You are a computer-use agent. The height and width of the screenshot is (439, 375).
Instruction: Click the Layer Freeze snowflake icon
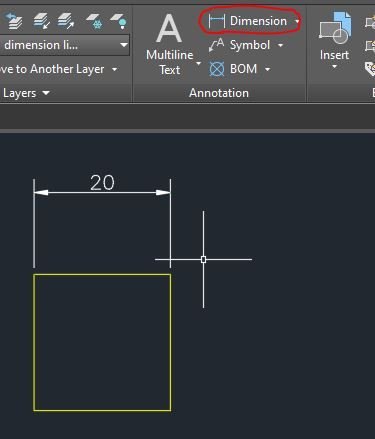[x=94, y=21]
